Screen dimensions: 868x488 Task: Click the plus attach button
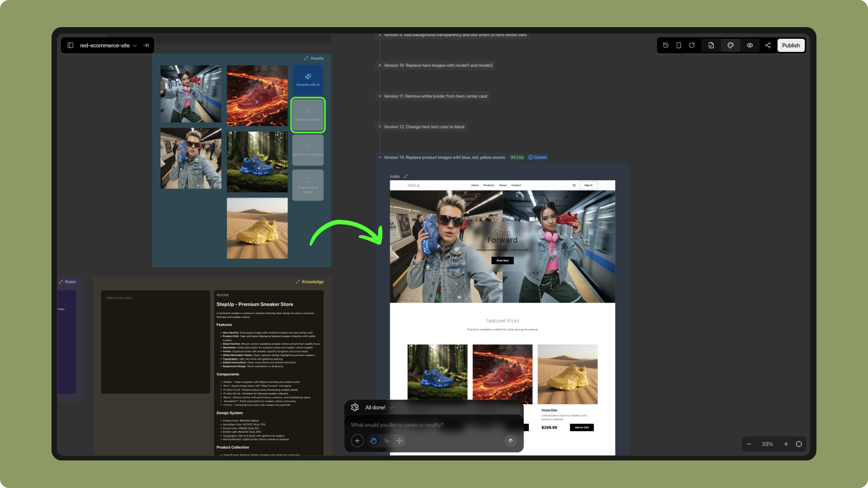click(357, 441)
